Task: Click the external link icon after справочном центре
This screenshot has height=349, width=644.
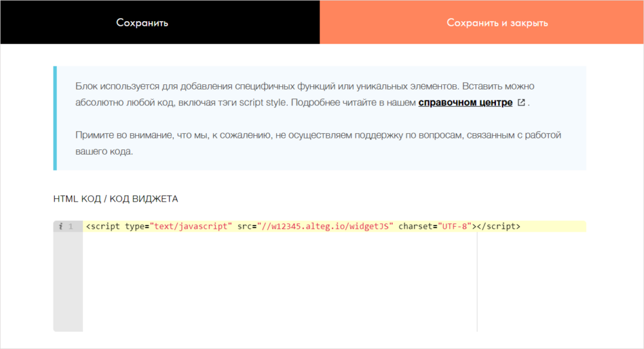Action: (521, 102)
